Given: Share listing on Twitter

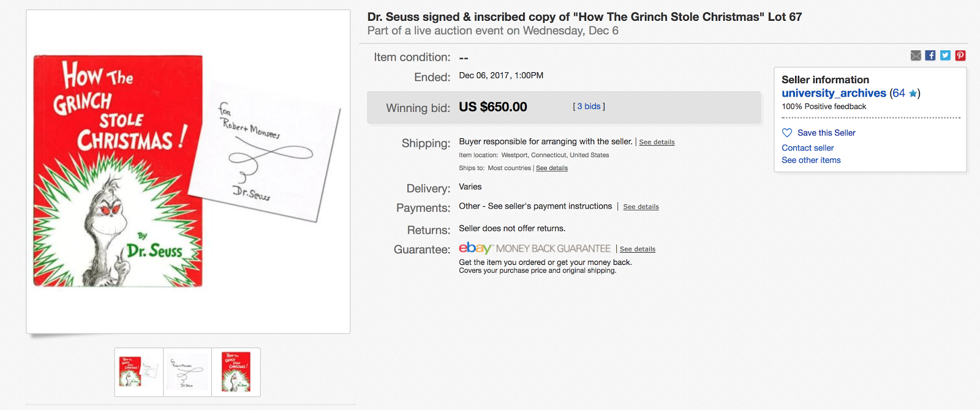Looking at the screenshot, I should tap(945, 56).
